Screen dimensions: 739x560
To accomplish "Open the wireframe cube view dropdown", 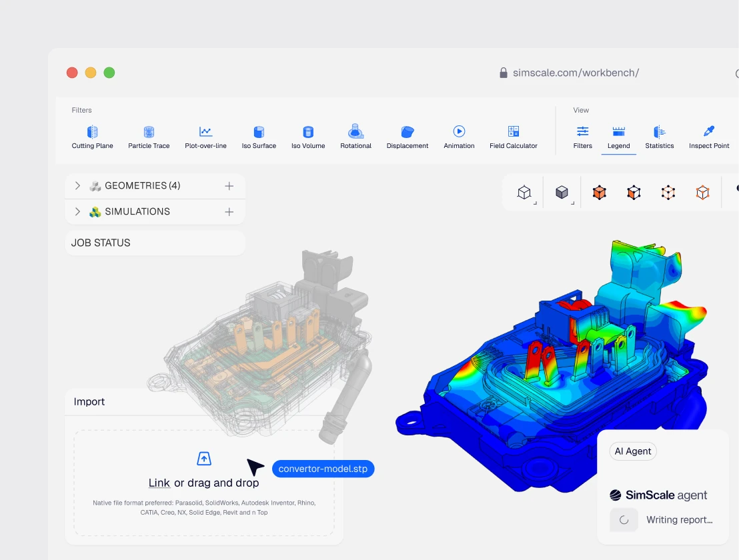I will pyautogui.click(x=524, y=193).
